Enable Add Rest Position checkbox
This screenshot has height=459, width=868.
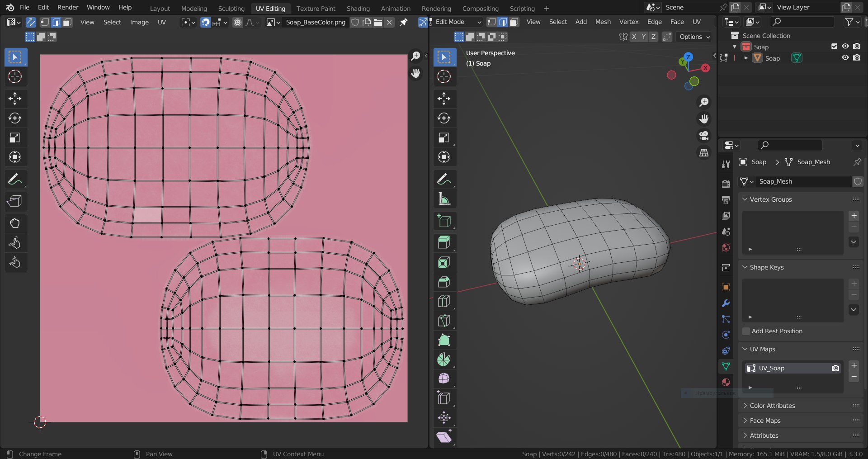click(746, 331)
